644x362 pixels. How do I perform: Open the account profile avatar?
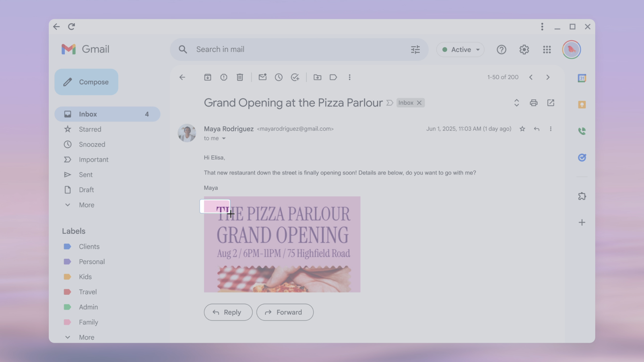(572, 49)
